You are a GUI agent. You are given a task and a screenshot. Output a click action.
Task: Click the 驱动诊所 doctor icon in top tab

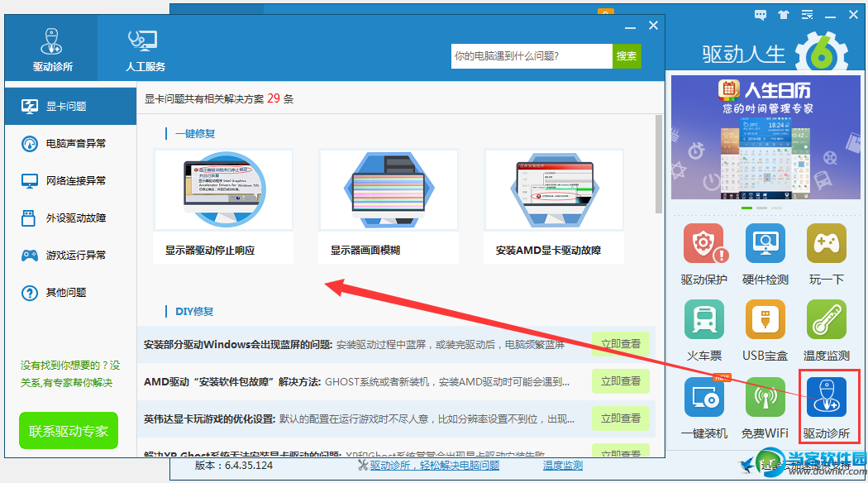point(51,41)
